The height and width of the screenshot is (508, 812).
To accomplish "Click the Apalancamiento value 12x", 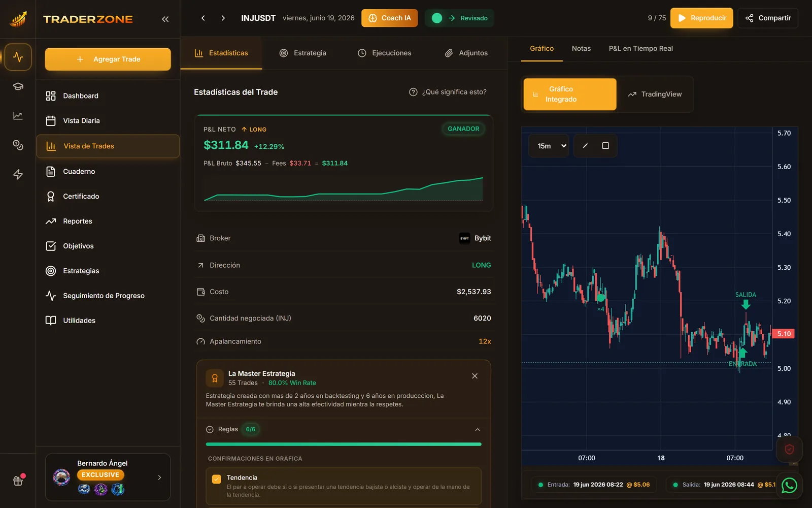I will pos(485,341).
